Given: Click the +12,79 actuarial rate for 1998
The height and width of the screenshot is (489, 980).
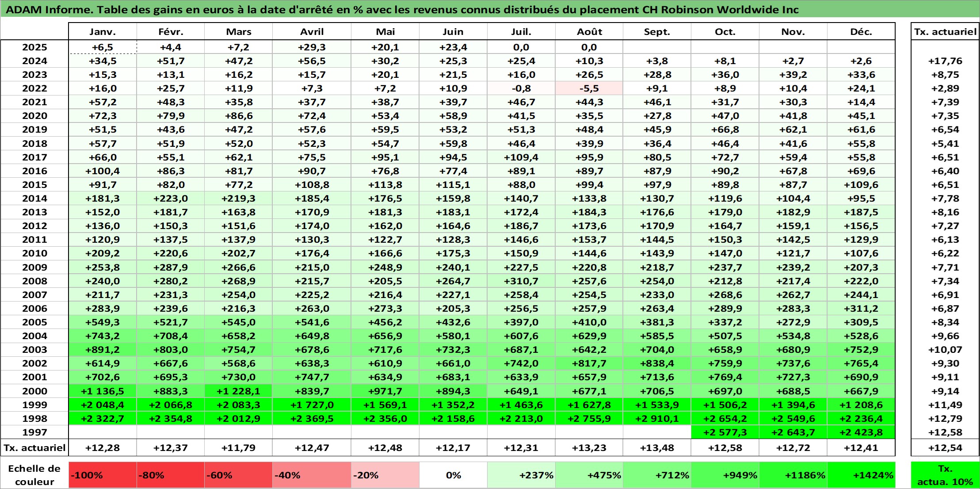Looking at the screenshot, I should coord(945,419).
